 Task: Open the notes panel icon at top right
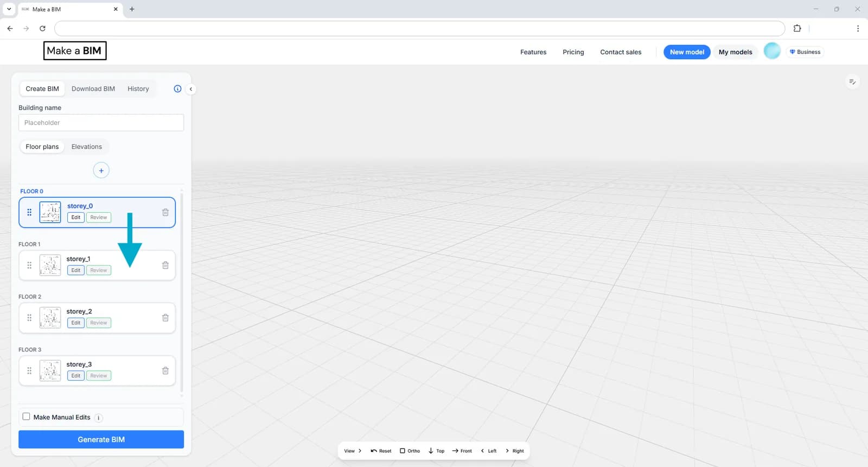[x=852, y=82]
